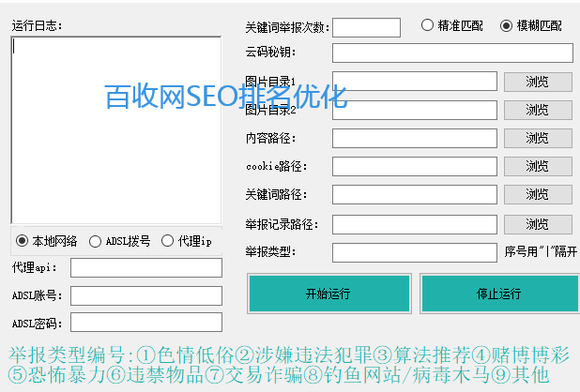This screenshot has height=392, width=580.
Task: Focus the ADSL密码 text box
Action: point(146,323)
